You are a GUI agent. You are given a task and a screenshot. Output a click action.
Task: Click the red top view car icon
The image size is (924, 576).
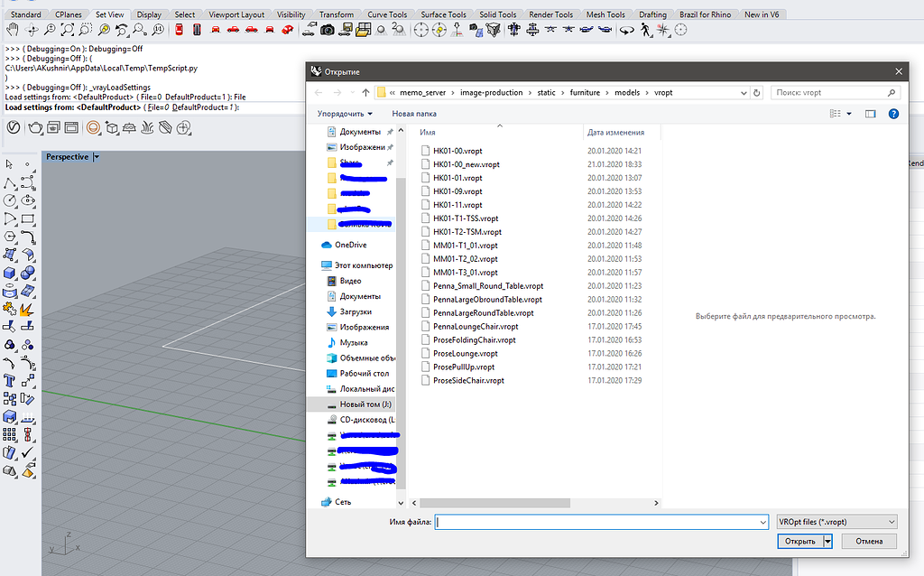point(179,30)
